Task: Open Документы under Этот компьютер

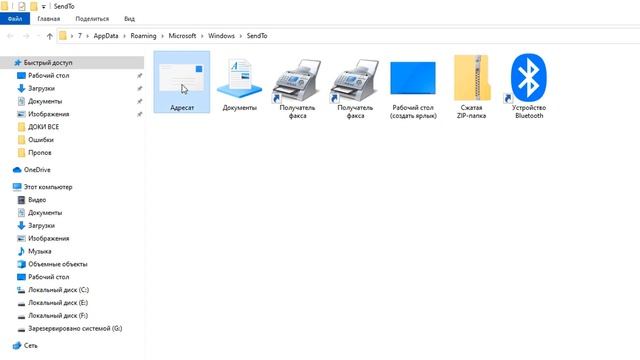Action: click(45, 213)
